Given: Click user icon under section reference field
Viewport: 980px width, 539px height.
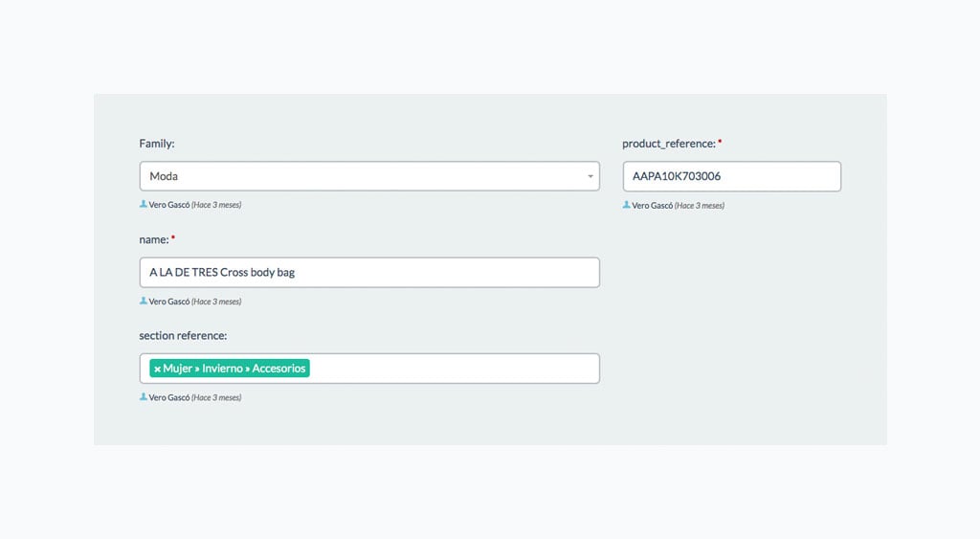Looking at the screenshot, I should pos(144,397).
